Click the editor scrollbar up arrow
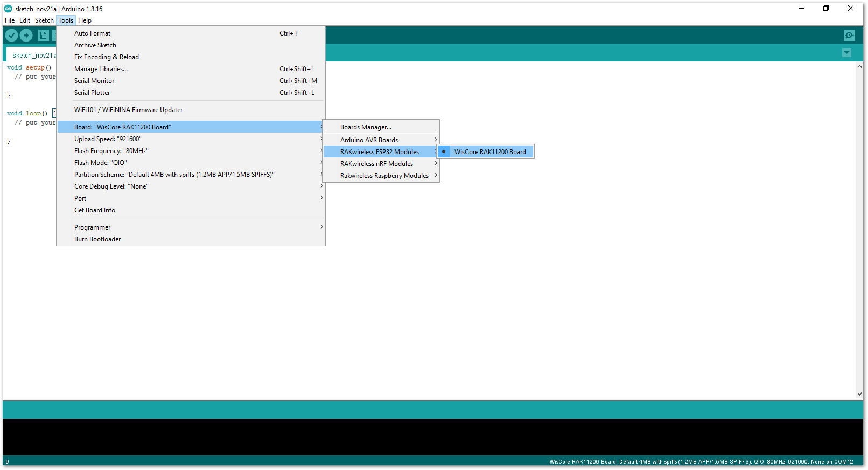The width and height of the screenshot is (868, 470). click(859, 66)
